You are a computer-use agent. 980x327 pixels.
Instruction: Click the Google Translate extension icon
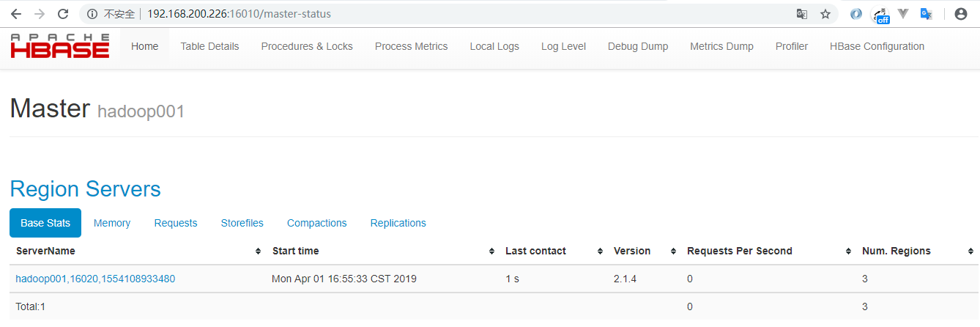[926, 14]
